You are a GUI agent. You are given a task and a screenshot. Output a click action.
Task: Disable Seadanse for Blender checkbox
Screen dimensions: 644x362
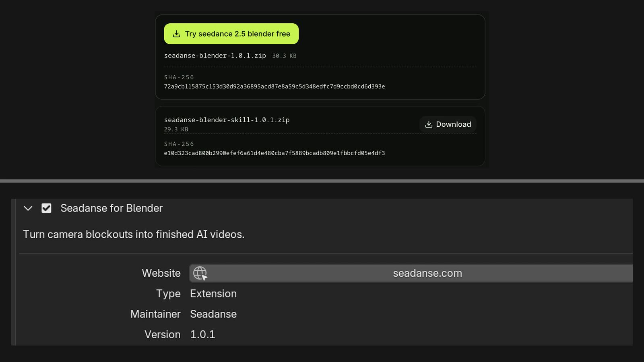click(46, 208)
